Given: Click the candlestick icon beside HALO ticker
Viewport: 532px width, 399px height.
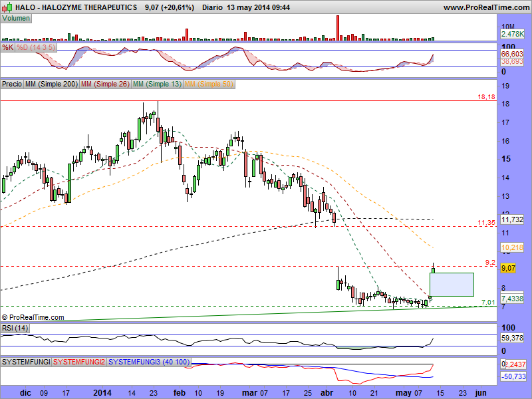Looking at the screenshot, I should (x=8, y=7).
